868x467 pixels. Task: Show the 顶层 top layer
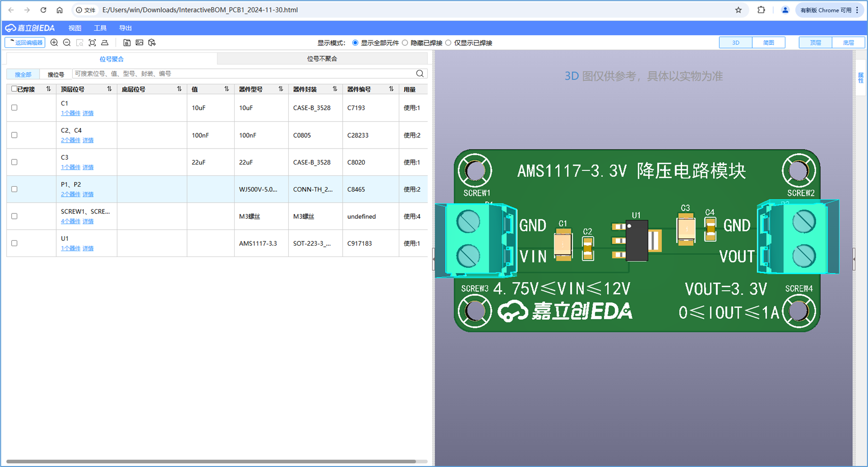815,43
